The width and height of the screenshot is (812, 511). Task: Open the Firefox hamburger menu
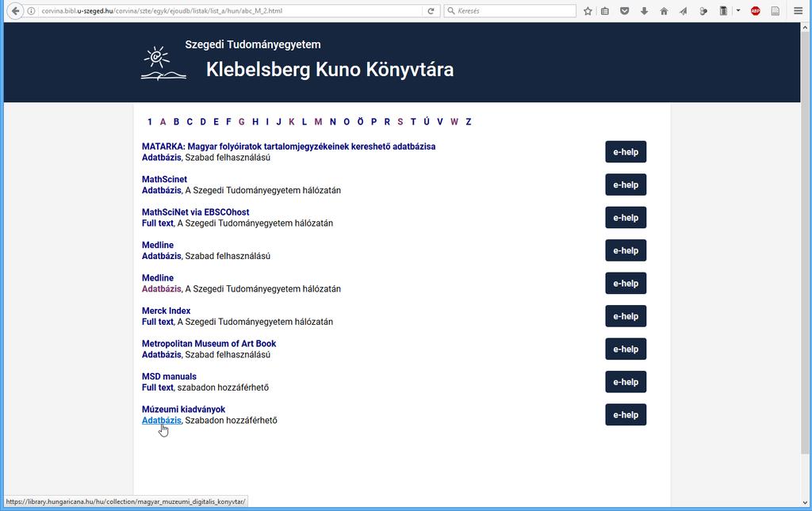click(798, 11)
